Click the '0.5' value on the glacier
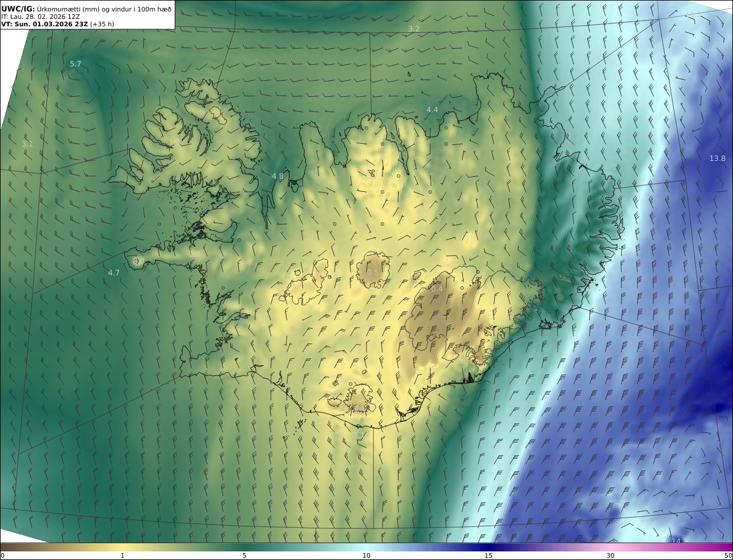The image size is (733, 560). point(373,273)
